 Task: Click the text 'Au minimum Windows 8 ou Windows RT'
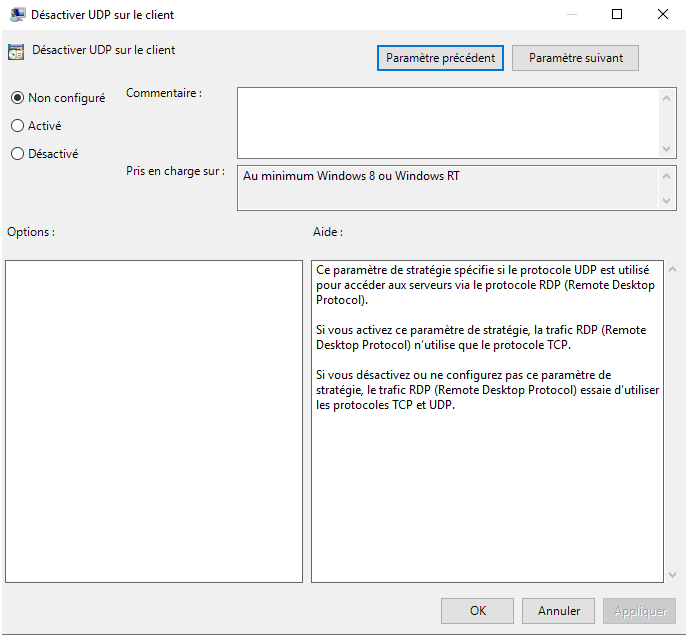(x=351, y=176)
